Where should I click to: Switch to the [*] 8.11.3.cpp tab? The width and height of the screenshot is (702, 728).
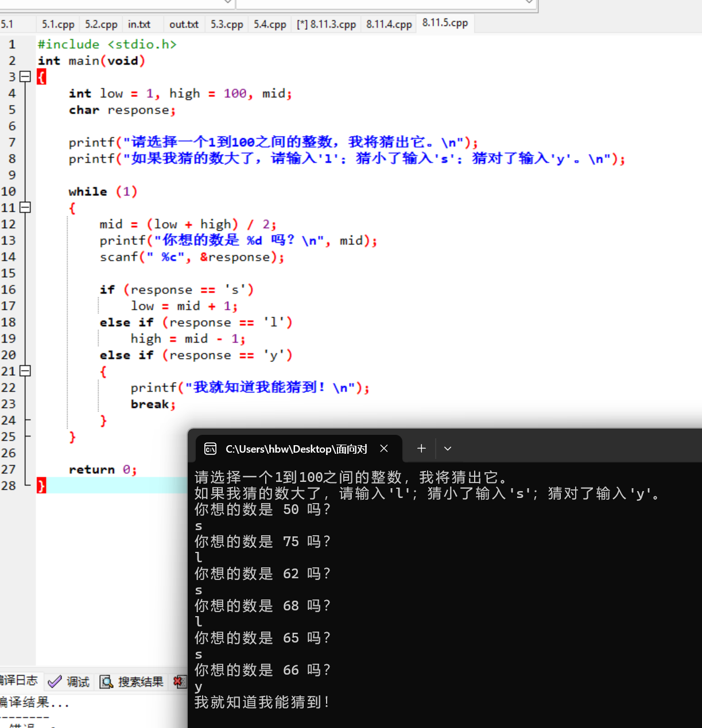(326, 24)
